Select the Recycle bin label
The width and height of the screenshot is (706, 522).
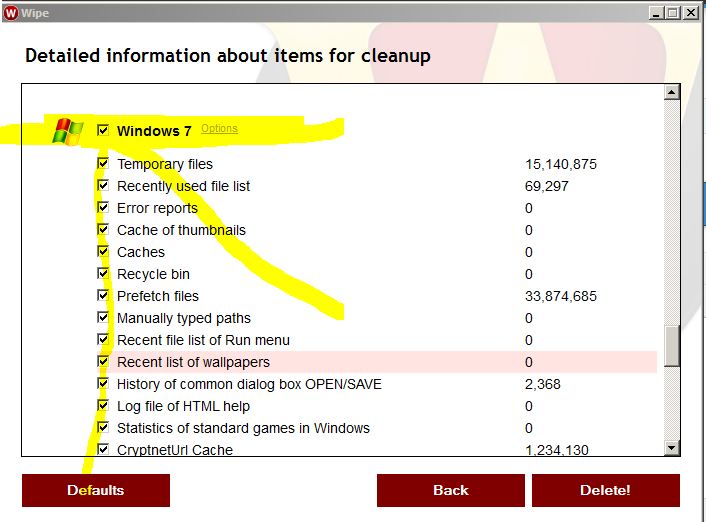point(153,274)
